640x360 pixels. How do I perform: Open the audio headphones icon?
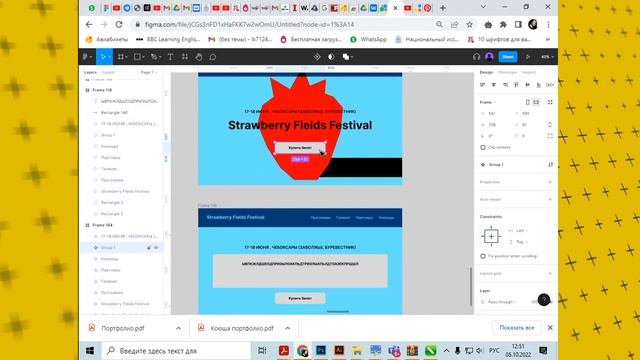[476, 57]
